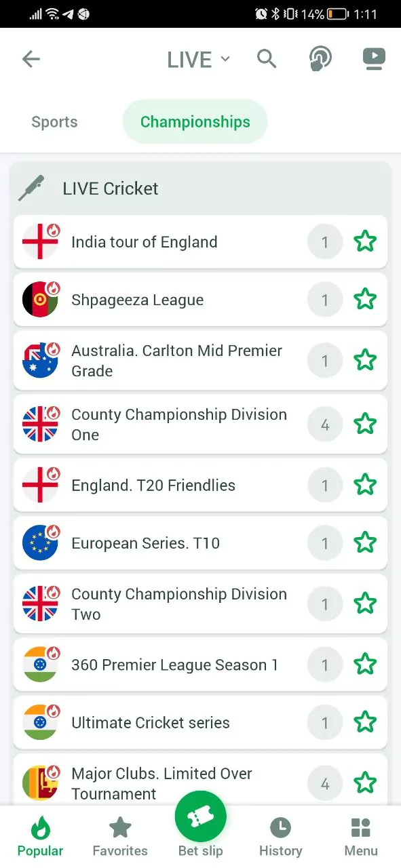
Task: Toggle favorite star for Shpageeza League
Action: point(365,299)
